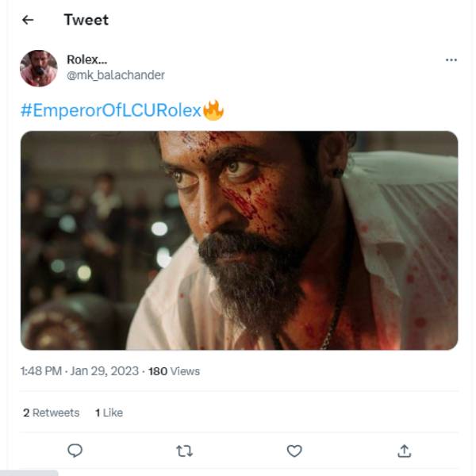Click the retweet arrows icon

pyautogui.click(x=184, y=451)
